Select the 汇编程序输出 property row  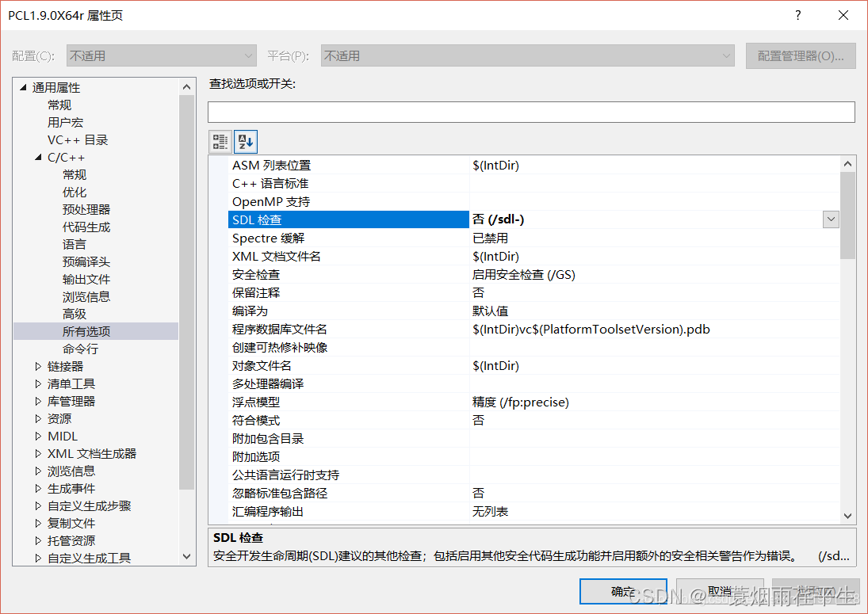point(534,512)
